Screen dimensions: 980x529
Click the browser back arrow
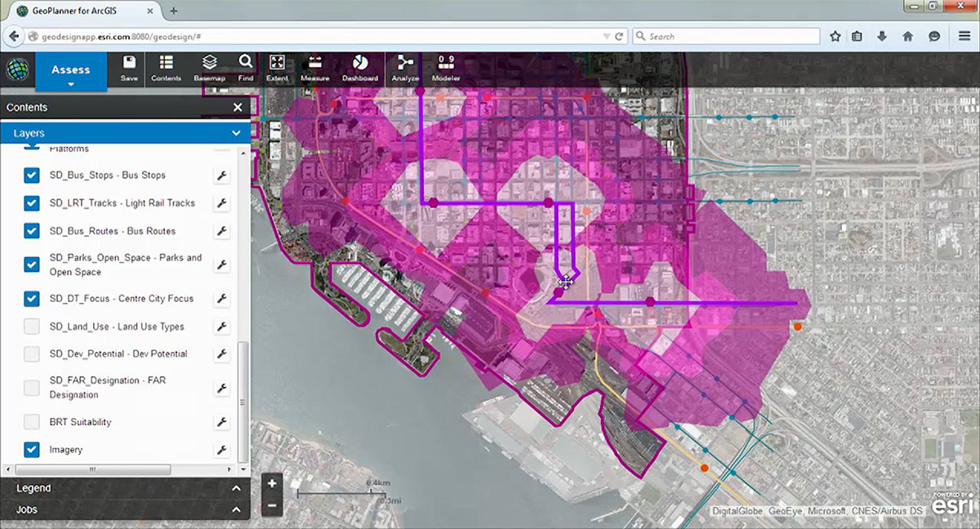(14, 36)
